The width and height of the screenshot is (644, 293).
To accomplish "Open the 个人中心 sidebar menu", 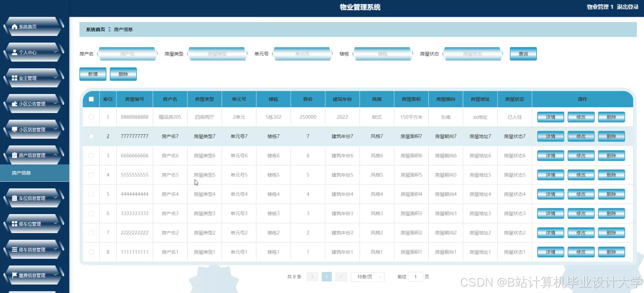I will coord(34,52).
